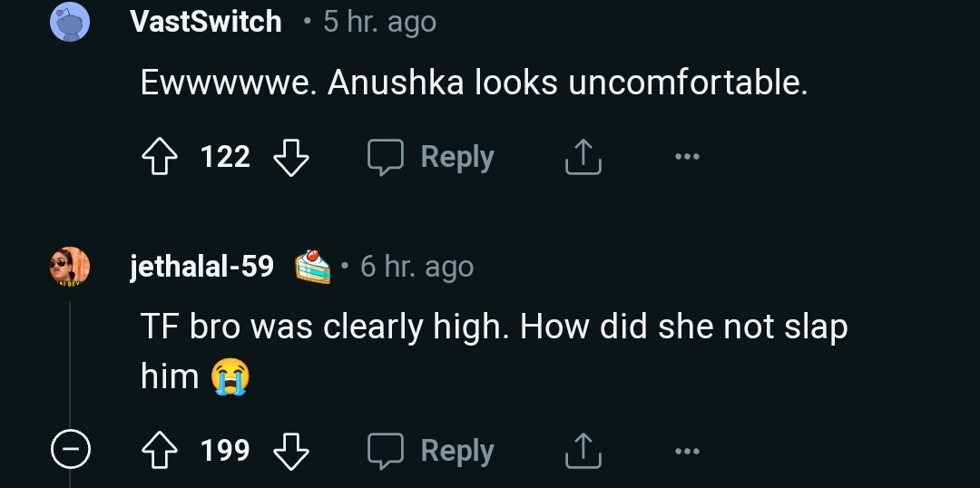Viewport: 980px width, 488px height.
Task: Open jethalal-59's profile avatar
Action: coord(70,267)
